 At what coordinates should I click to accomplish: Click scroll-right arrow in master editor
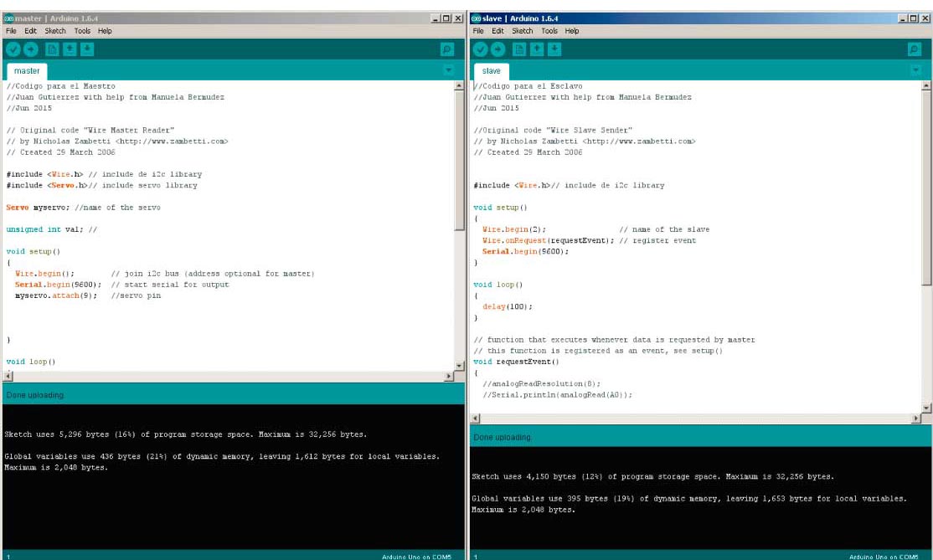449,376
